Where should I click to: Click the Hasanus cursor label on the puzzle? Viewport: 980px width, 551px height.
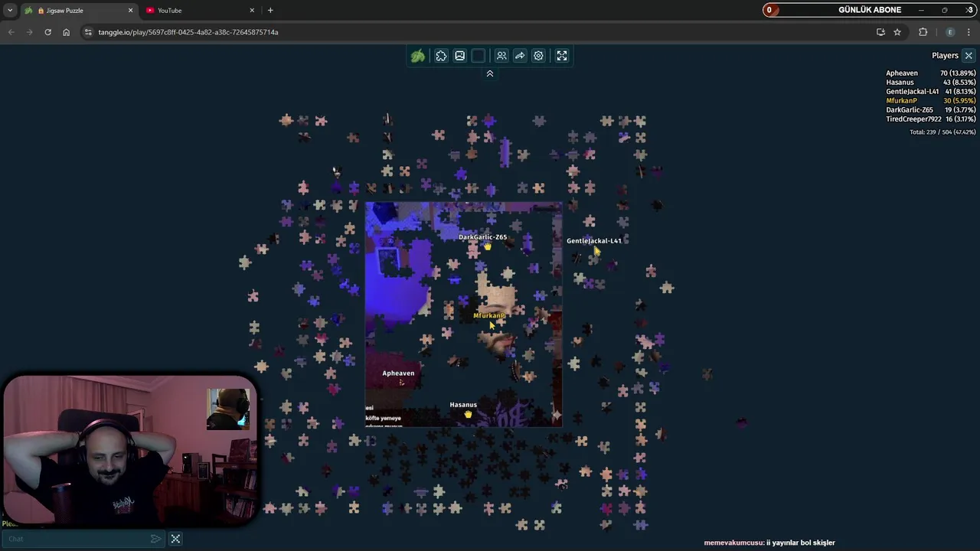coord(463,405)
